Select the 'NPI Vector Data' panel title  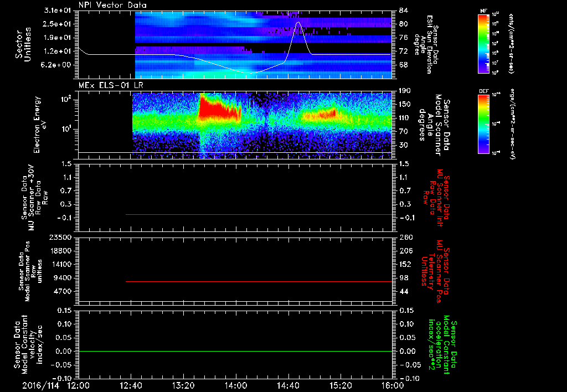[112, 5]
